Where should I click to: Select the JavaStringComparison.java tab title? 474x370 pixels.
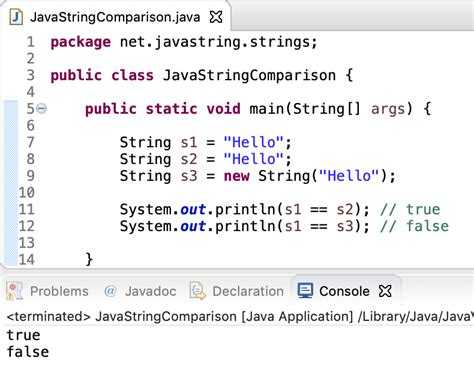coord(115,17)
